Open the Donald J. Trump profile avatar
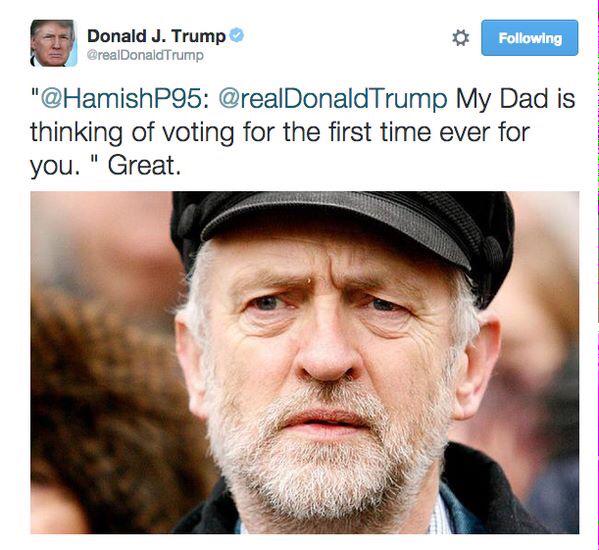599x550 pixels. 53,43
